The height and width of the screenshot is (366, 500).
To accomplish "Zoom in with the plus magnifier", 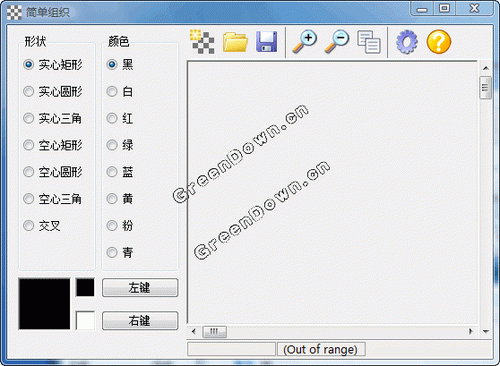I will click(x=305, y=42).
